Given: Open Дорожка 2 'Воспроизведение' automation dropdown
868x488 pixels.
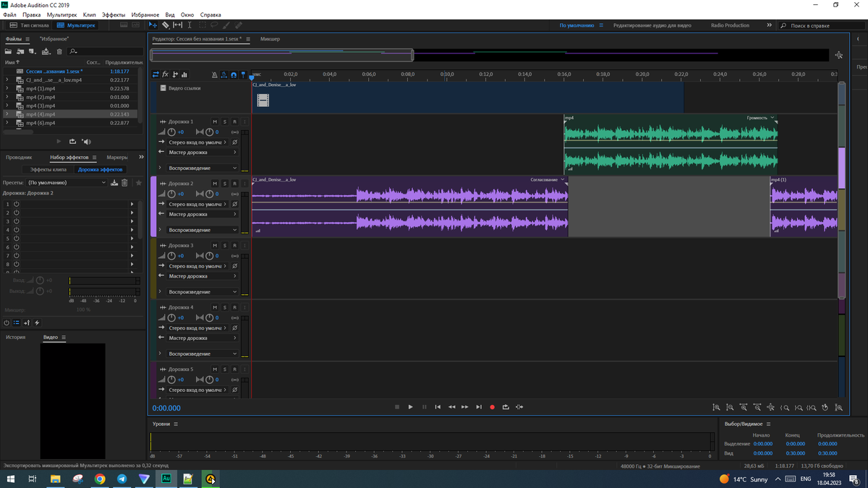Looking at the screenshot, I should [203, 230].
